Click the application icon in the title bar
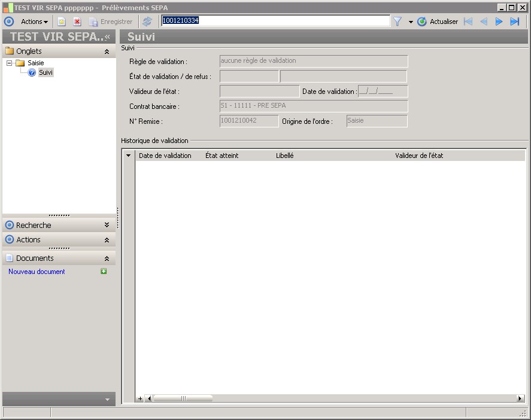531x420 pixels. point(8,7)
